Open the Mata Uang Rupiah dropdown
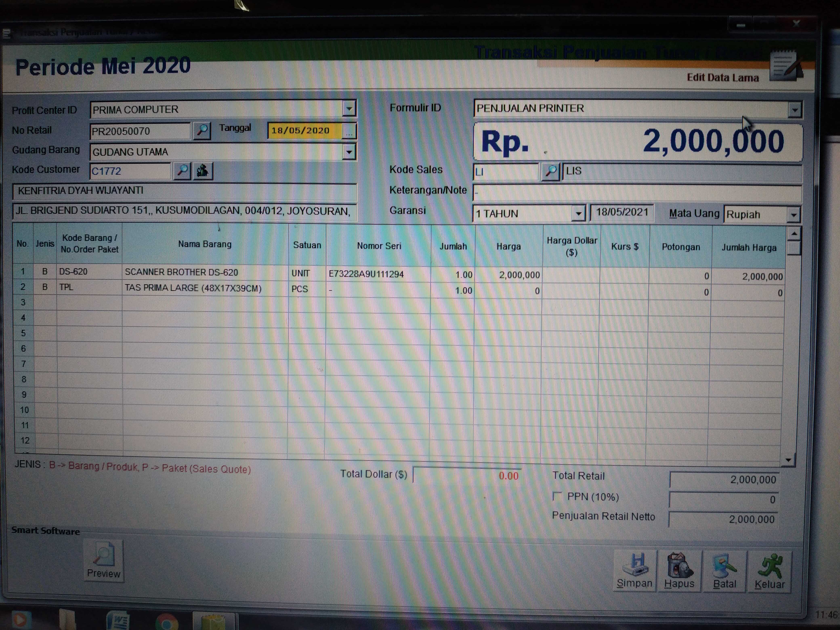The height and width of the screenshot is (630, 840). 793,215
